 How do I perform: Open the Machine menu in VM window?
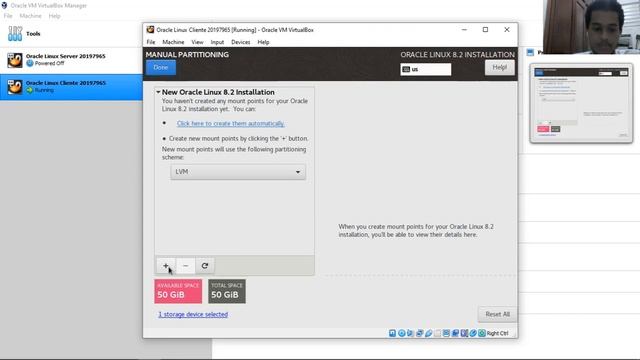[173, 42]
